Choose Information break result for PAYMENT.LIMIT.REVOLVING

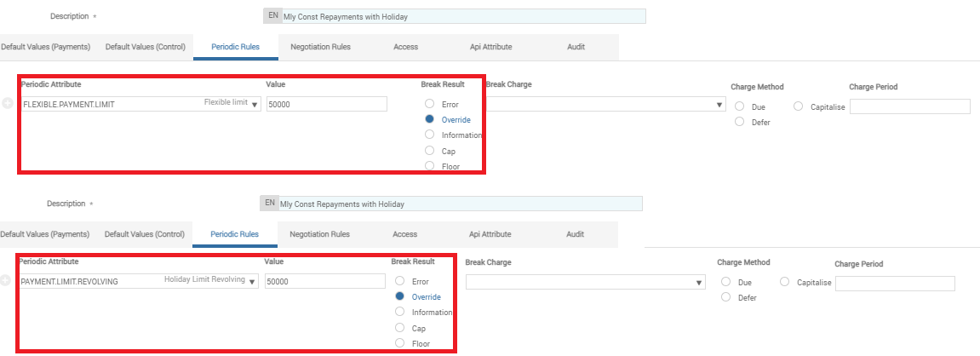click(400, 312)
